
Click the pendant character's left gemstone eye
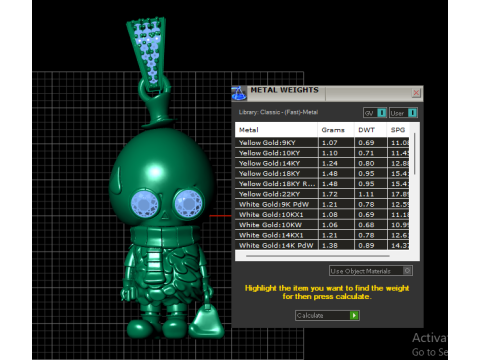[144, 203]
